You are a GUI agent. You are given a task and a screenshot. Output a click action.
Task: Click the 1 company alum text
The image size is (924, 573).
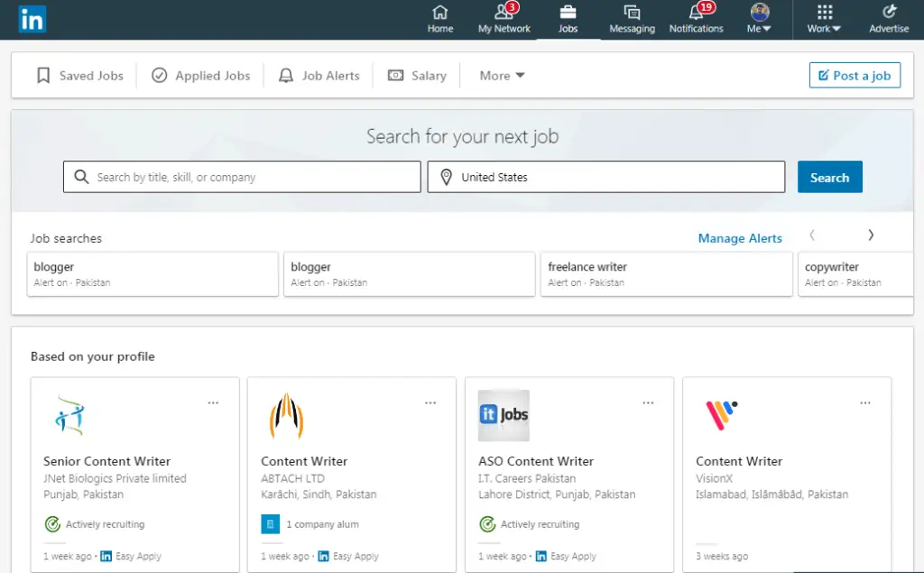tap(322, 524)
